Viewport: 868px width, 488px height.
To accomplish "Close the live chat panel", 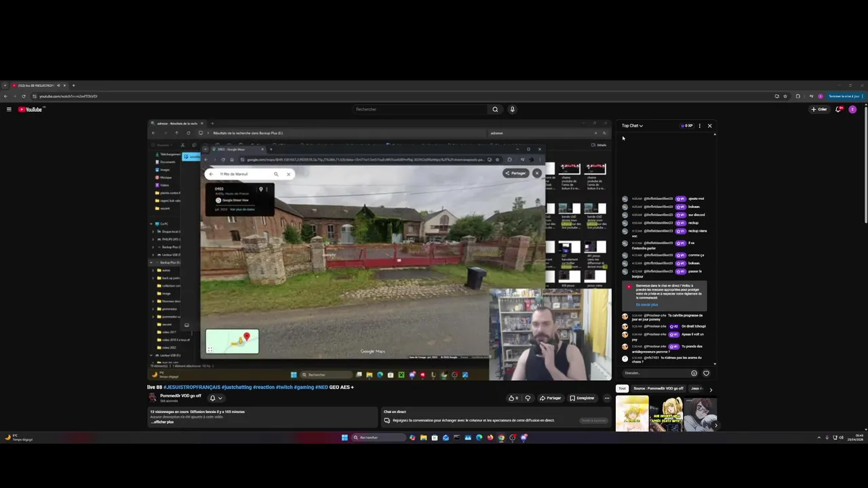I will point(710,125).
